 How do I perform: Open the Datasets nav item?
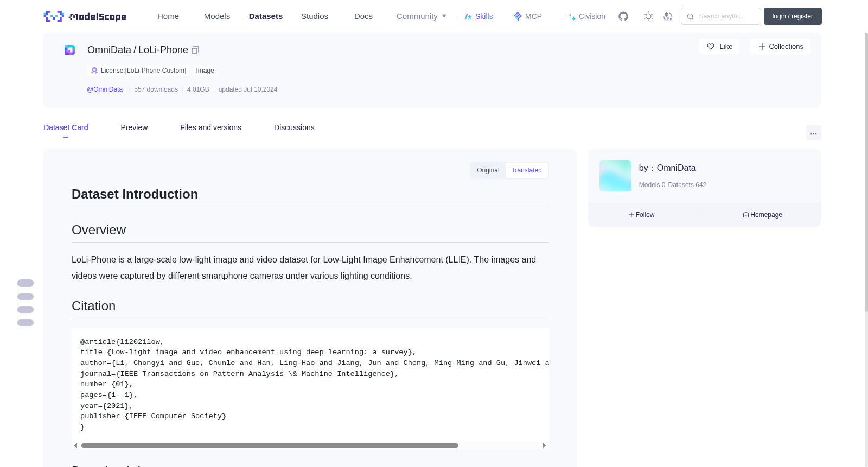[x=266, y=16]
